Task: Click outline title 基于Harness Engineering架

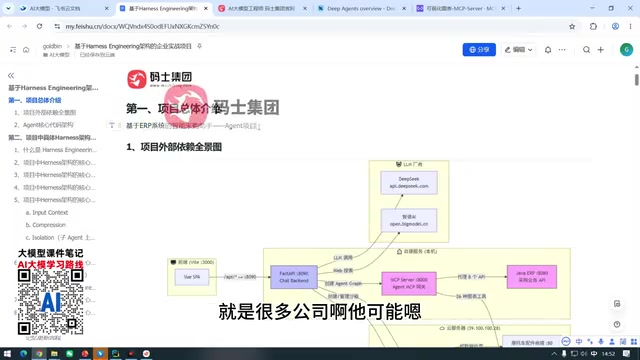Action: 53,88
